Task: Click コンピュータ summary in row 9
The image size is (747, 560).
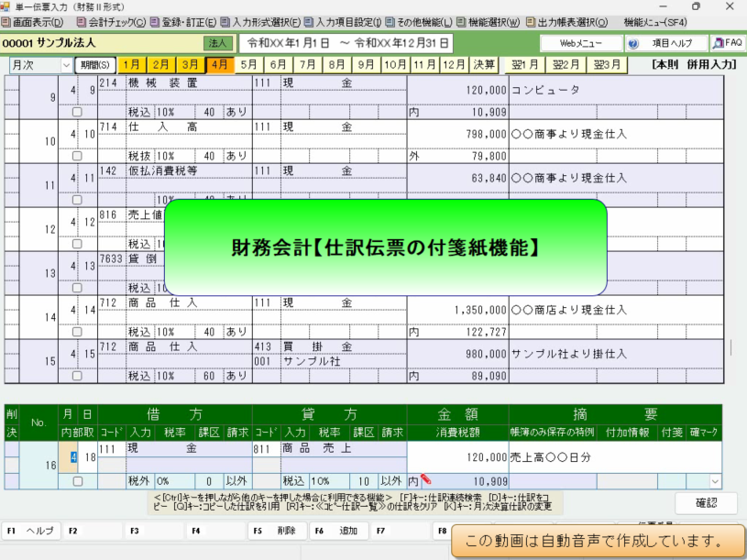Action: click(x=545, y=90)
